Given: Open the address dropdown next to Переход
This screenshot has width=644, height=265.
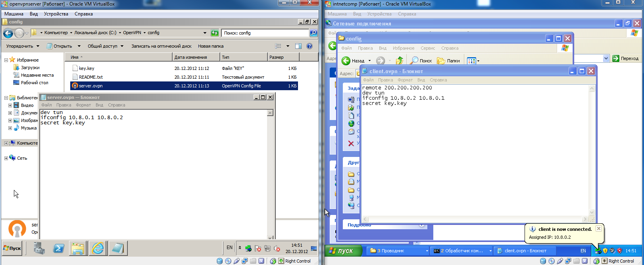Looking at the screenshot, I should coord(606,58).
